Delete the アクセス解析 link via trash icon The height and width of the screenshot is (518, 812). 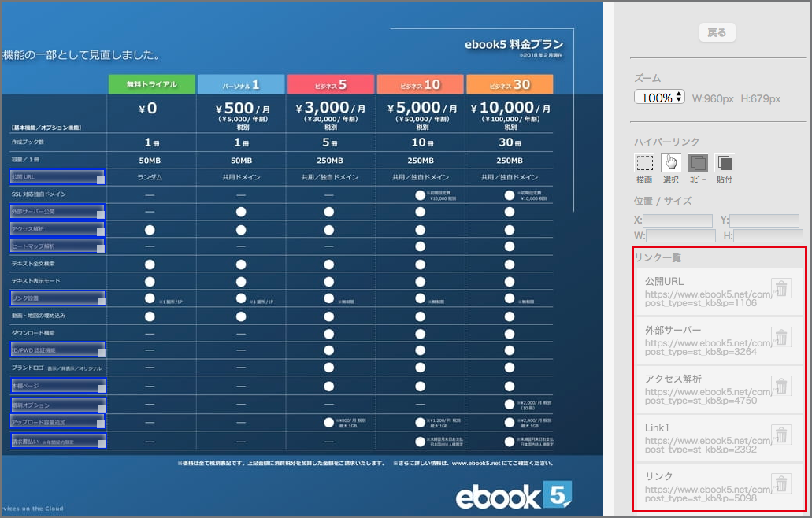click(x=781, y=386)
